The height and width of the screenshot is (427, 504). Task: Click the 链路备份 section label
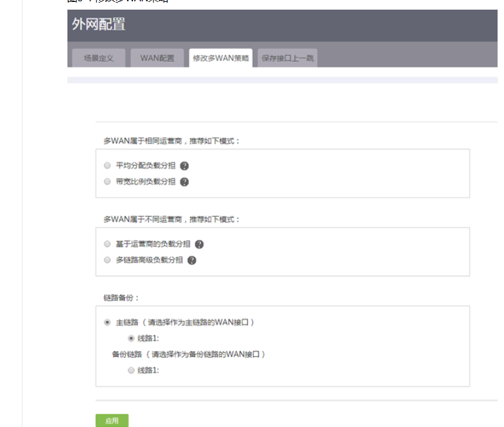click(x=121, y=298)
